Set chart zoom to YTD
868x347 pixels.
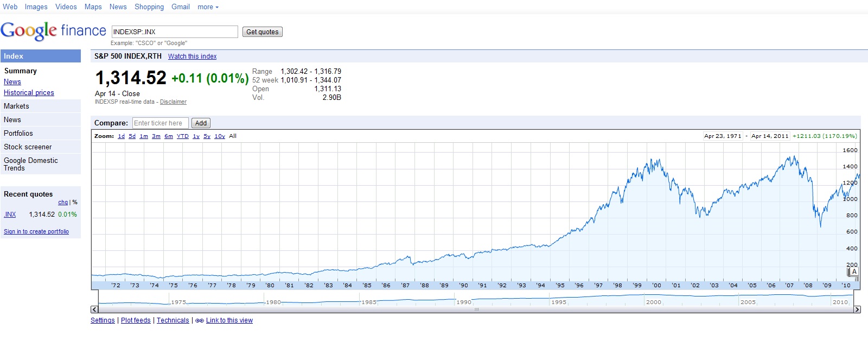[183, 136]
